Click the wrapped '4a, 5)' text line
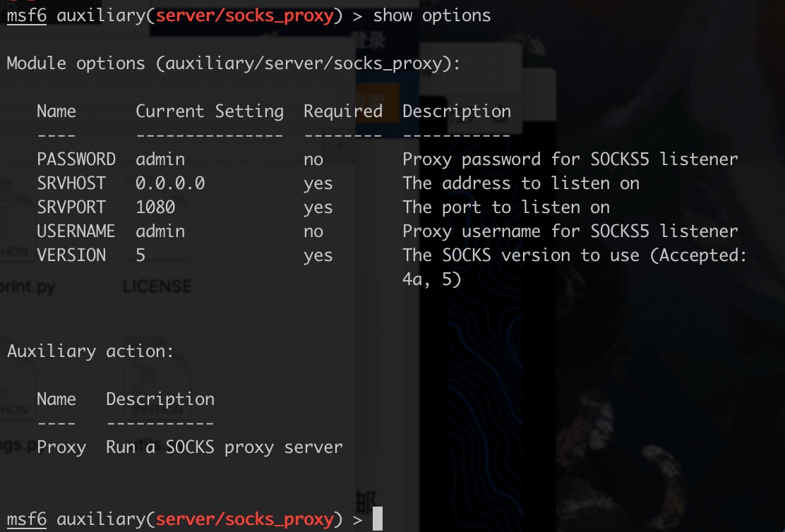The height and width of the screenshot is (532, 785). 431,279
